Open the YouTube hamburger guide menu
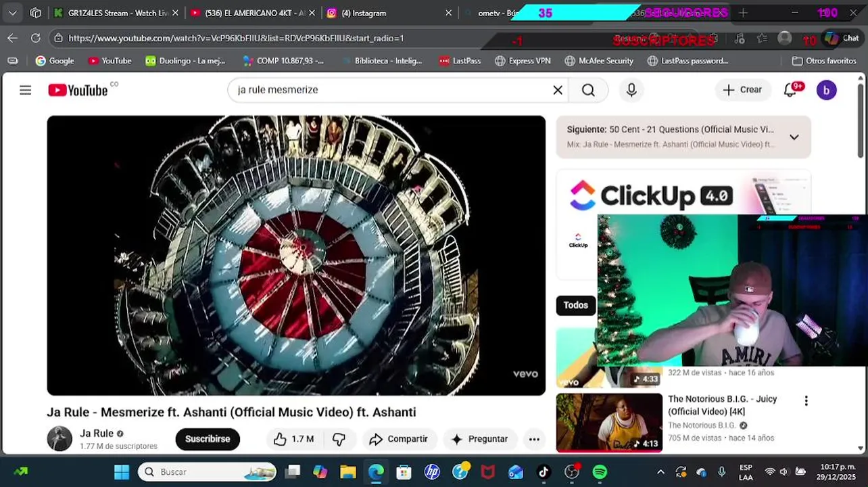This screenshot has width=868, height=487. coord(26,90)
